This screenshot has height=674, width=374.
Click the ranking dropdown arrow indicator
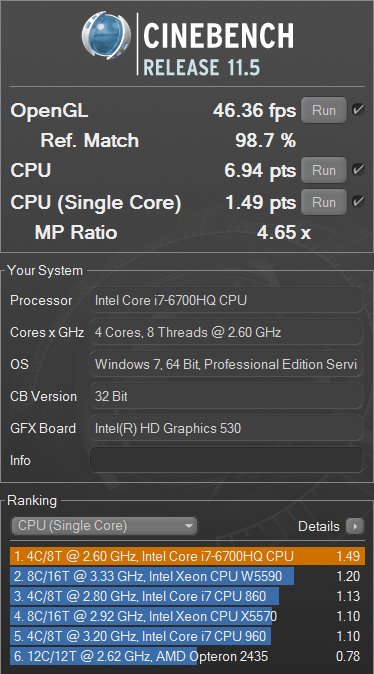pyautogui.click(x=188, y=526)
